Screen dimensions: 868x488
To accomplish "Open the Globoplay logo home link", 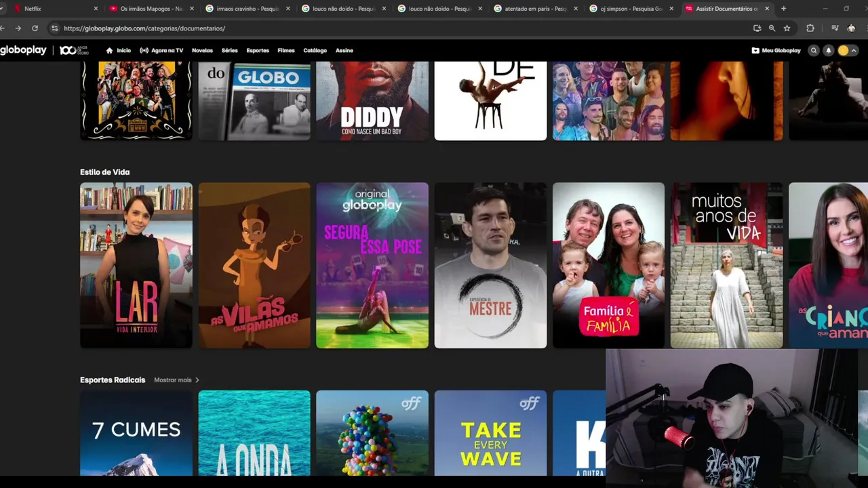I will pyautogui.click(x=23, y=50).
